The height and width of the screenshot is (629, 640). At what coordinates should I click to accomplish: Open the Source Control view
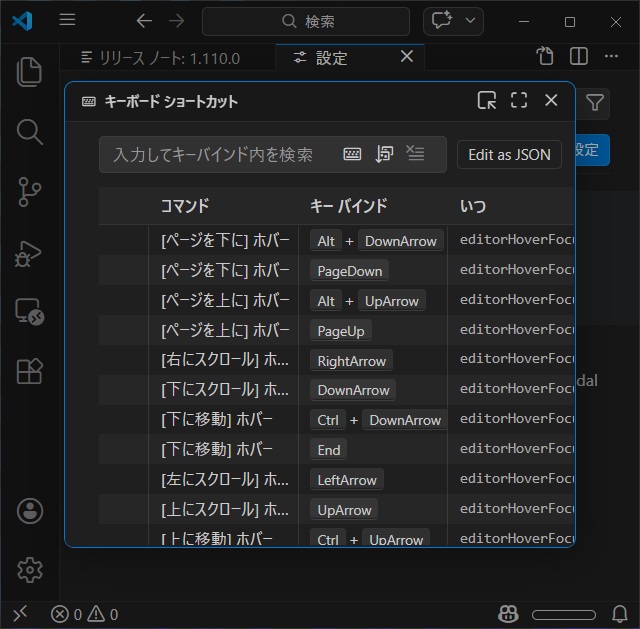[x=30, y=191]
